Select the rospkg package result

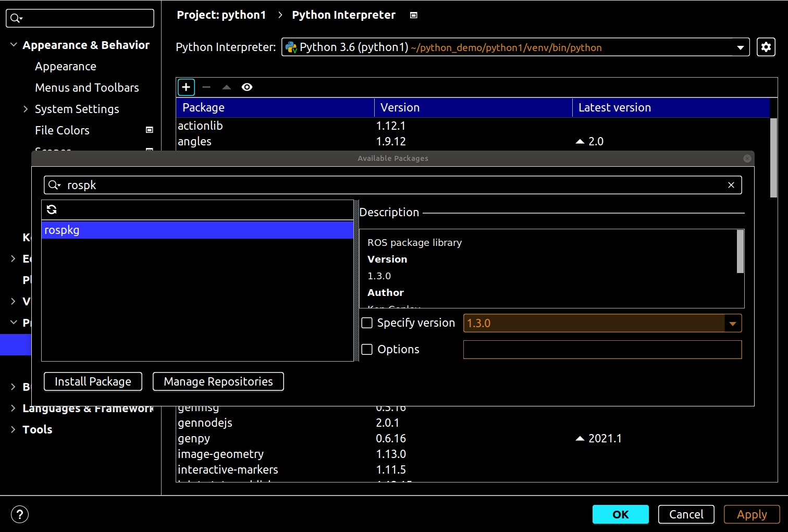click(198, 230)
